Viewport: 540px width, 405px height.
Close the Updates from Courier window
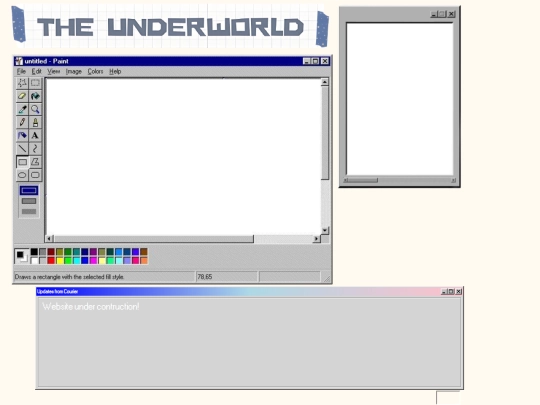458,291
